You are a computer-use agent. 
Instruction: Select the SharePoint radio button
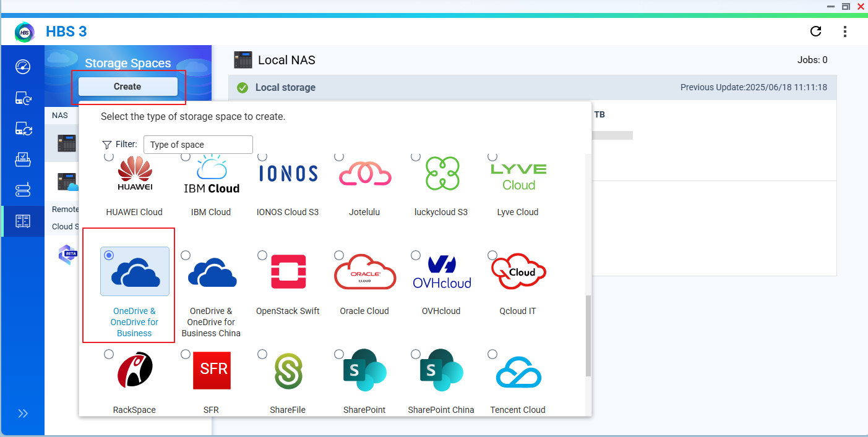(339, 354)
